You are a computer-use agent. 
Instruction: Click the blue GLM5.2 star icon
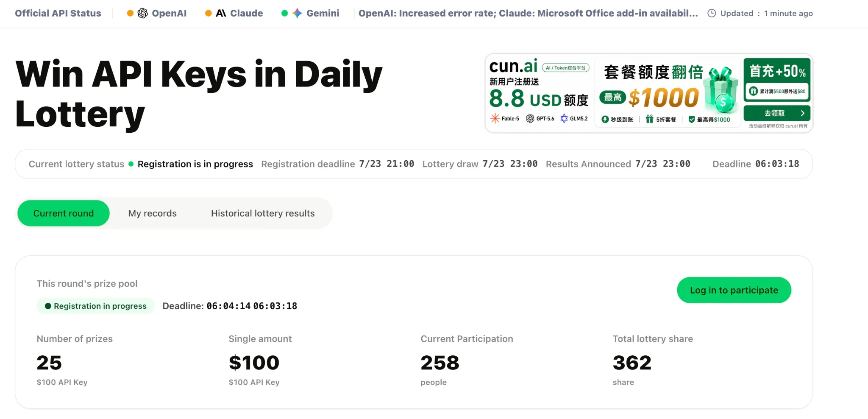[x=564, y=118]
